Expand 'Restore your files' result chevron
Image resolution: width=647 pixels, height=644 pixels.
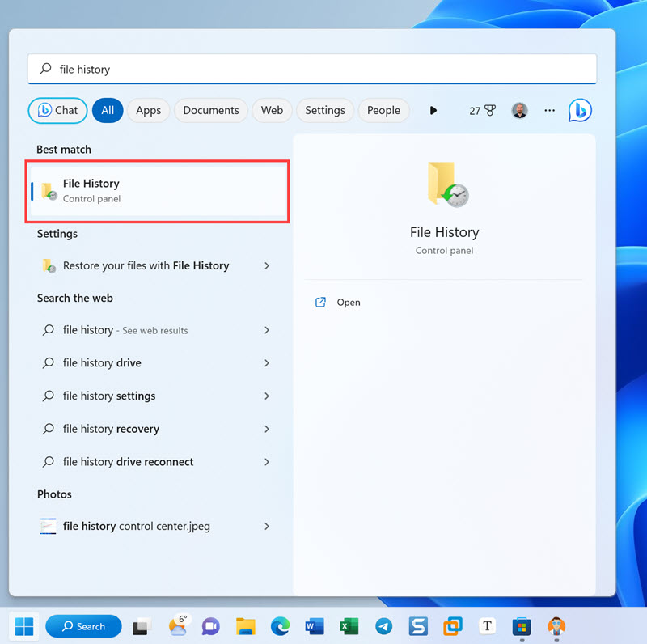pyautogui.click(x=267, y=265)
